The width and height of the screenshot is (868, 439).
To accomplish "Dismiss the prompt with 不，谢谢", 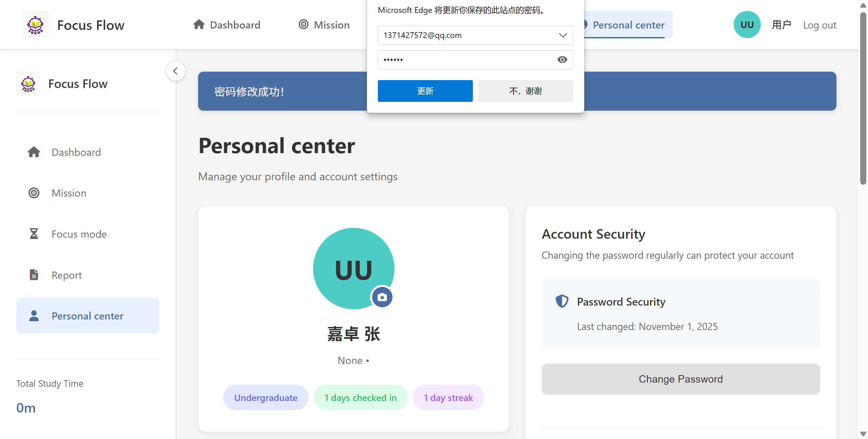I will point(525,91).
